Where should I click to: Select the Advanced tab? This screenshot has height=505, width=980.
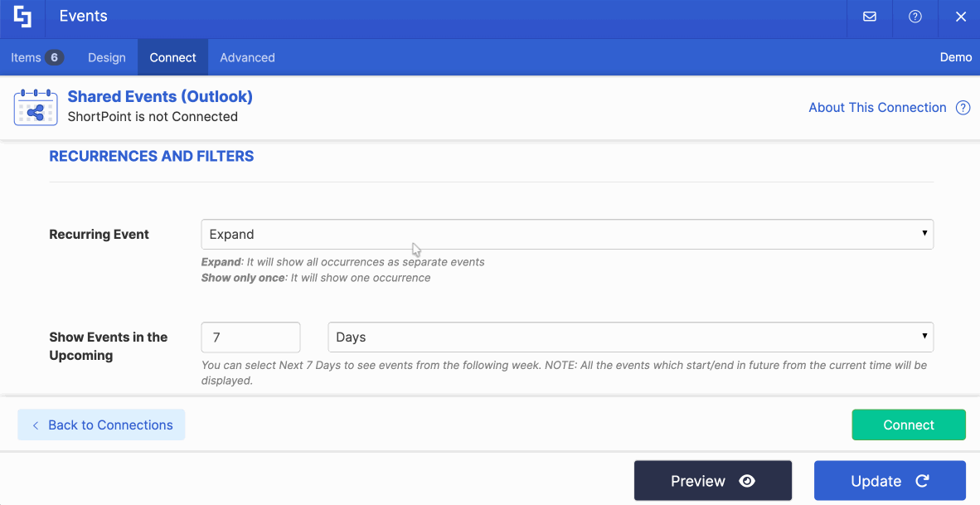[x=247, y=57]
